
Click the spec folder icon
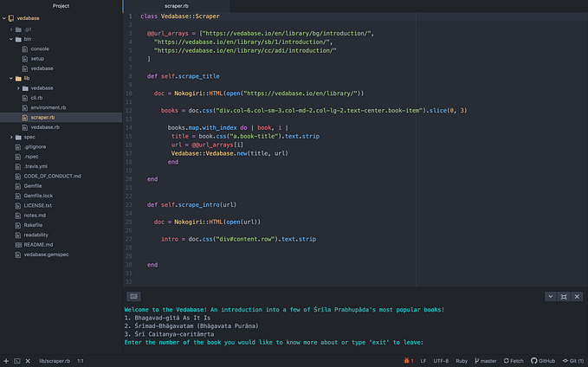(18, 138)
